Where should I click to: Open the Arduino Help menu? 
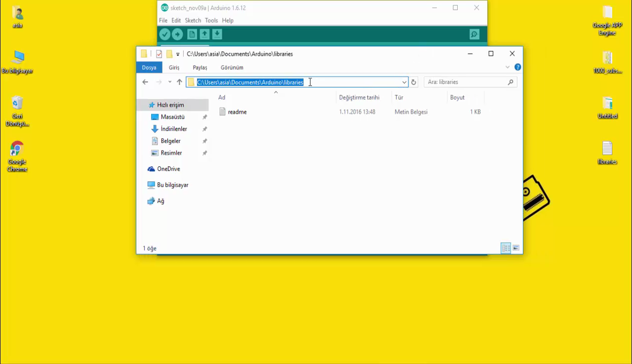click(228, 20)
